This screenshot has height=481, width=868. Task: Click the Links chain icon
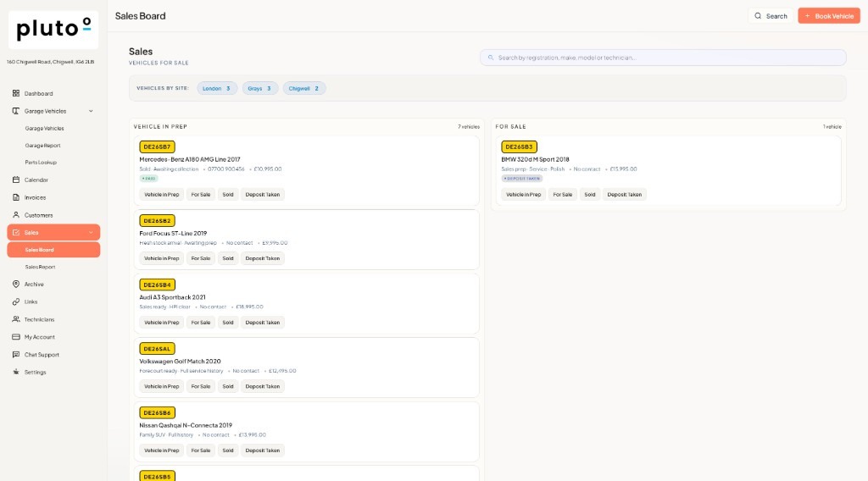[x=16, y=301]
